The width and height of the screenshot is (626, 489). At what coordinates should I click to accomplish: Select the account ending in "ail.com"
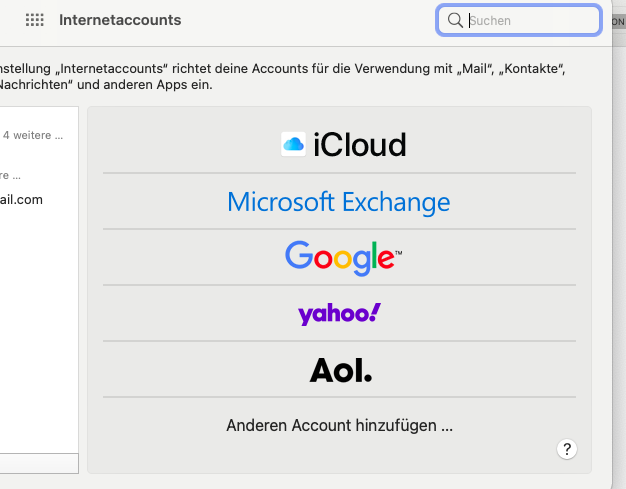(x=22, y=199)
